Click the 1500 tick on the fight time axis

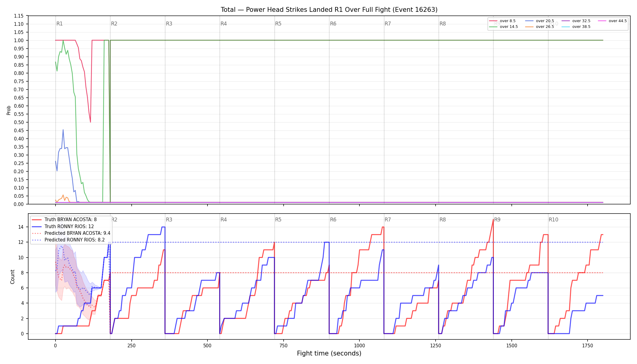(512, 345)
